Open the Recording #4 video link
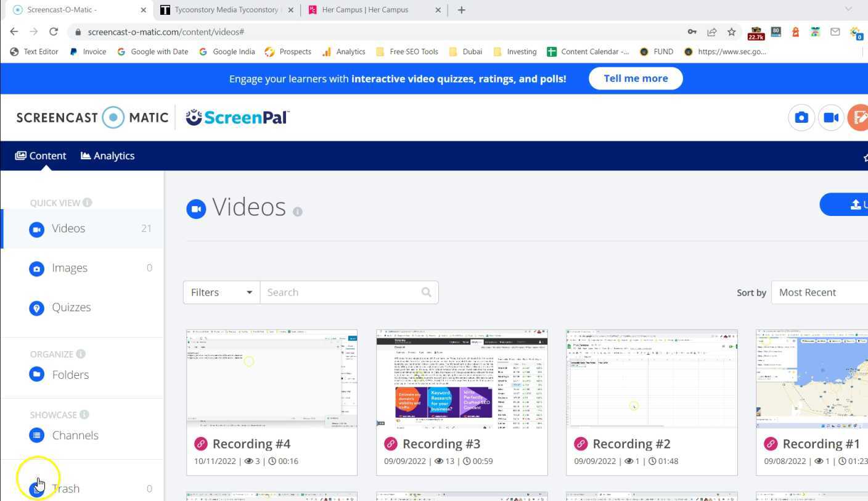This screenshot has width=868, height=501. click(x=251, y=443)
